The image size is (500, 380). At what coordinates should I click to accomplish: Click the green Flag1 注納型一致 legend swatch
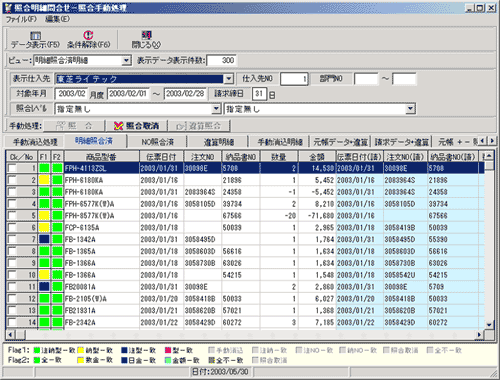point(37,350)
